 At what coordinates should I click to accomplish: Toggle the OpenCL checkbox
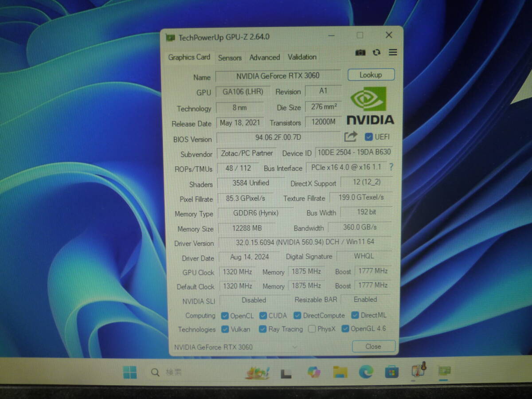click(224, 316)
